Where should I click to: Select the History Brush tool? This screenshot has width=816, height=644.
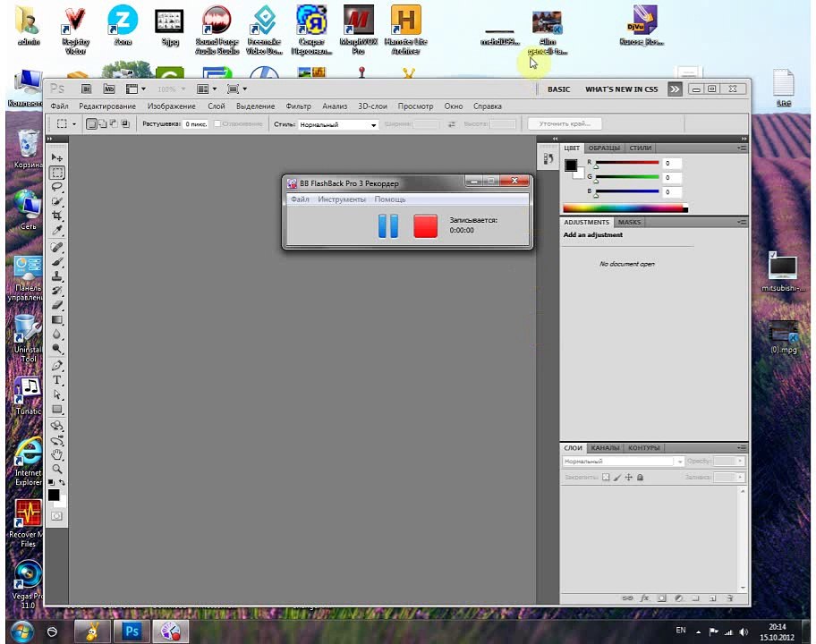(56, 291)
